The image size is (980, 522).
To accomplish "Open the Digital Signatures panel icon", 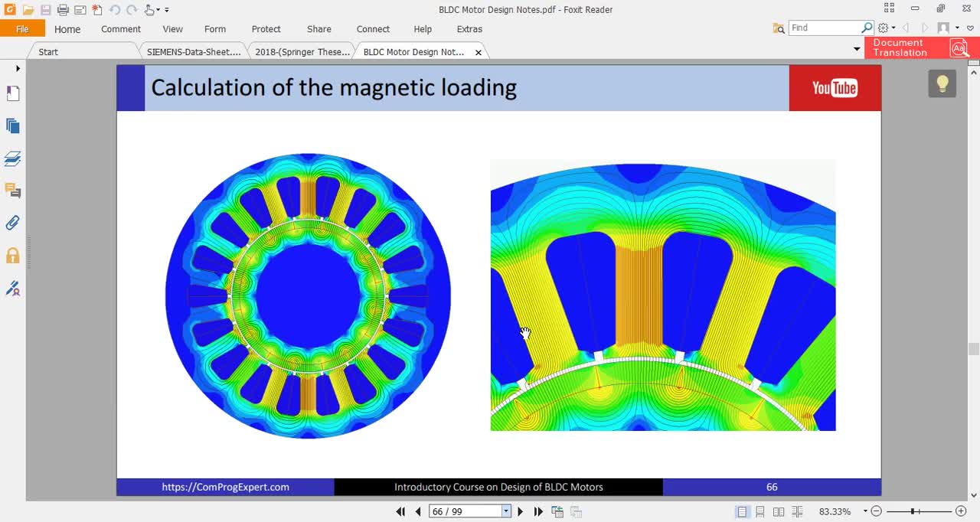I will [x=13, y=289].
